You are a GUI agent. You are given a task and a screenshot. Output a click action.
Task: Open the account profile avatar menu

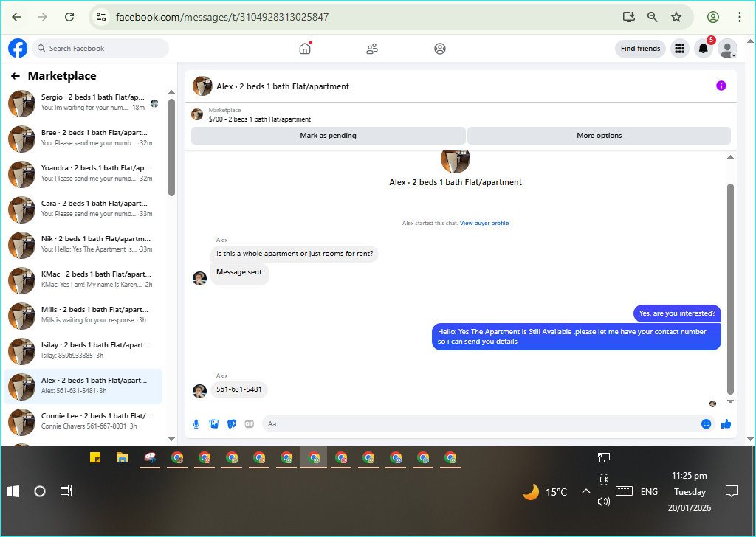(x=727, y=48)
